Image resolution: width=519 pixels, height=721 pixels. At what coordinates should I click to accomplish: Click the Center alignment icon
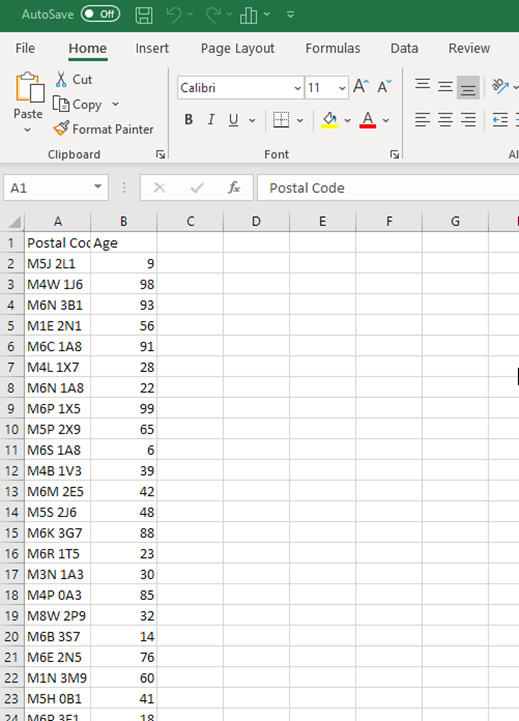coord(445,120)
